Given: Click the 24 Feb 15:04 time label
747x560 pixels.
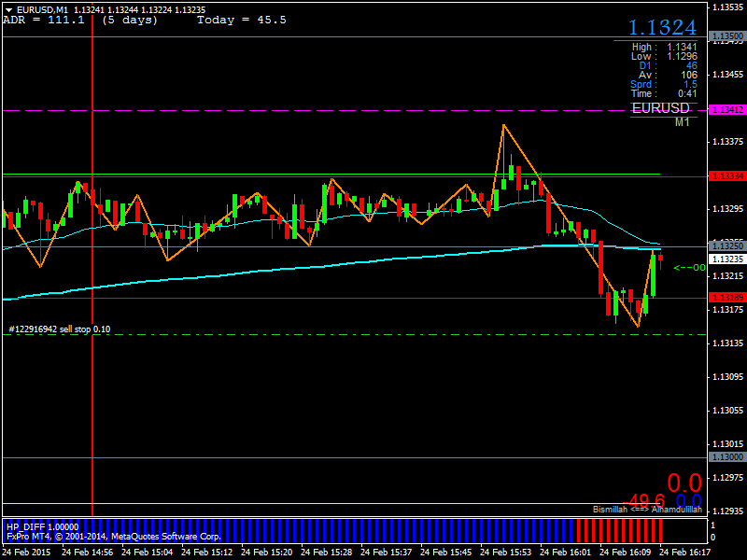Looking at the screenshot, I should tap(148, 553).
